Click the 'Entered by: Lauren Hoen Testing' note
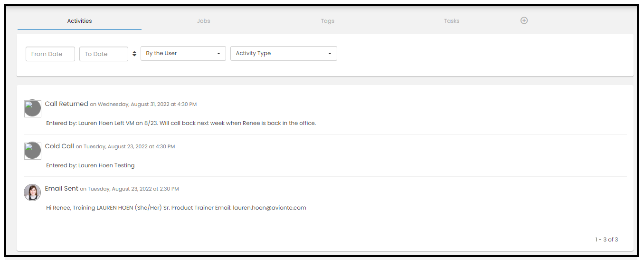Viewport: 644px width, 260px height. tap(90, 165)
